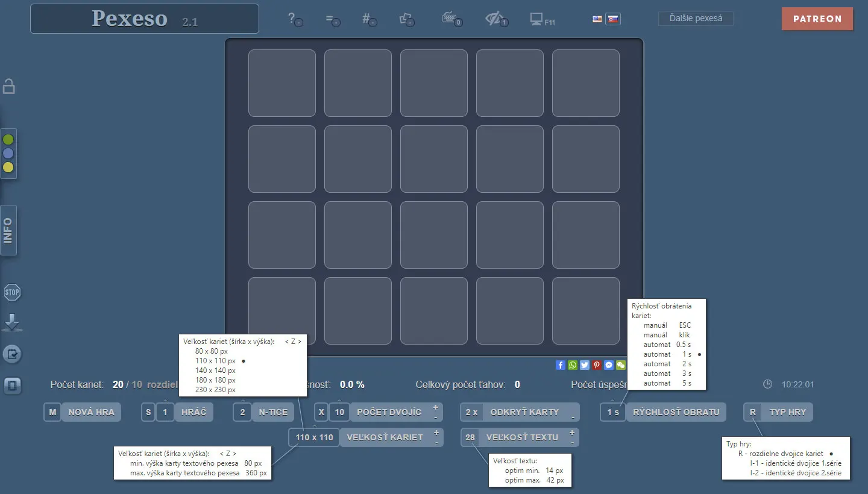Toggle the padlock icon in left sidebar
This screenshot has width=868, height=494.
tap(9, 86)
